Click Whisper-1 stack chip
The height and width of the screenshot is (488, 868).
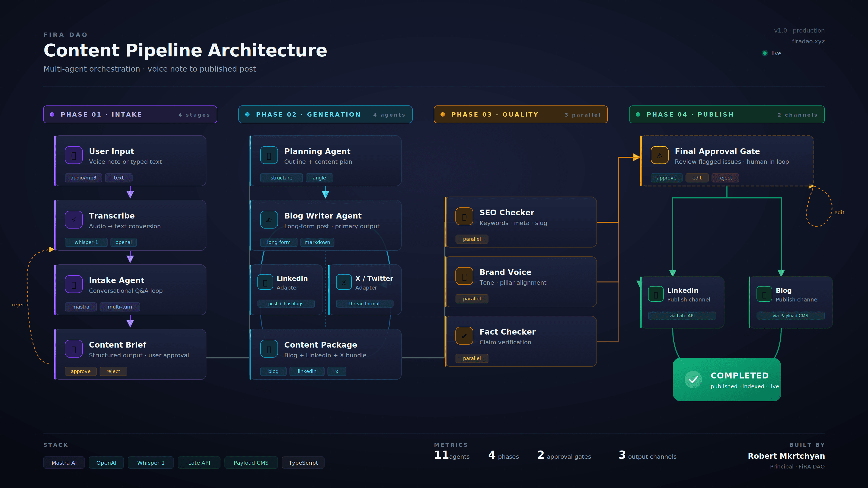pyautogui.click(x=151, y=463)
